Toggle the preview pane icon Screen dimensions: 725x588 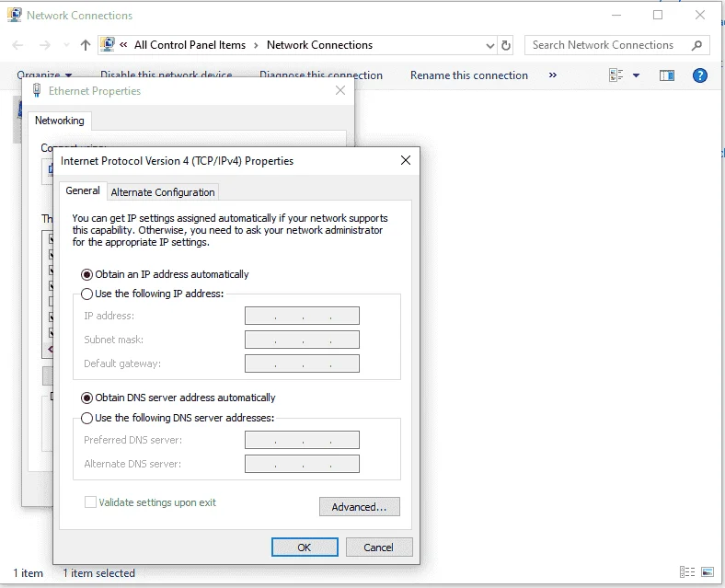click(667, 75)
